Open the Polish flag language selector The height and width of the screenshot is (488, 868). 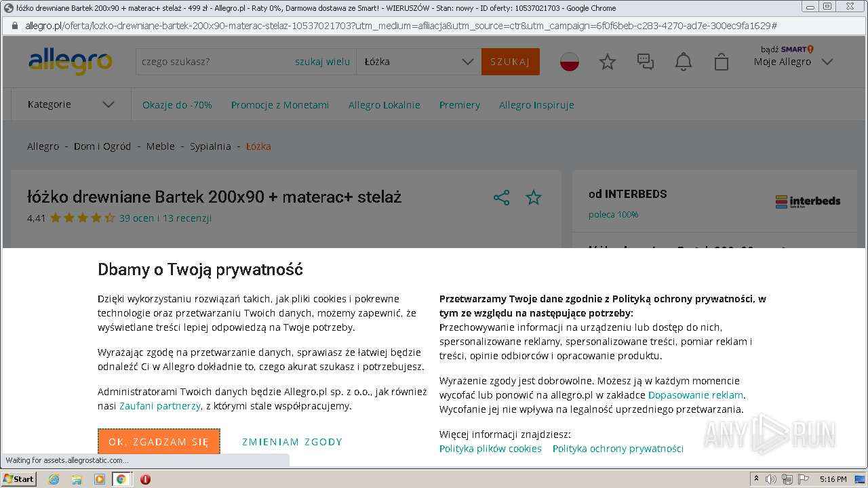pyautogui.click(x=570, y=62)
